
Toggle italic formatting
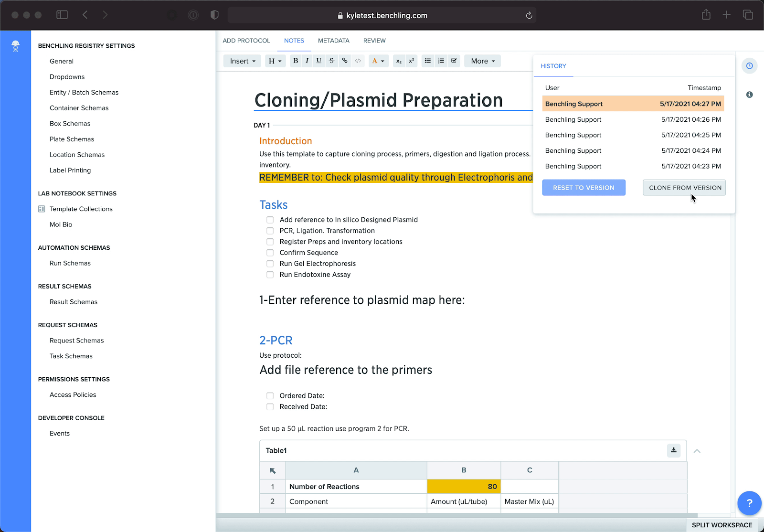[307, 61]
